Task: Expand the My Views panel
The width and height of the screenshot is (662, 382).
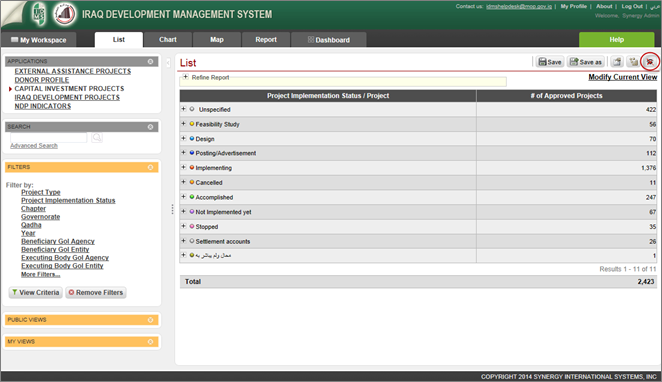Action: (150, 342)
